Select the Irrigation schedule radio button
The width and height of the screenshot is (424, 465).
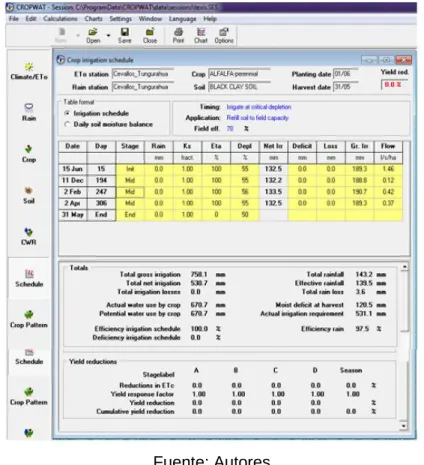tap(67, 113)
